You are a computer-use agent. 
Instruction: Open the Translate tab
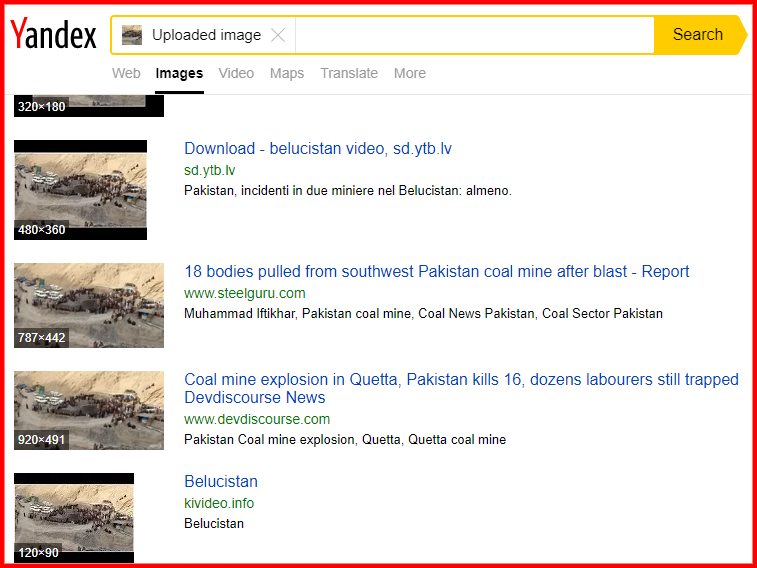(x=349, y=73)
